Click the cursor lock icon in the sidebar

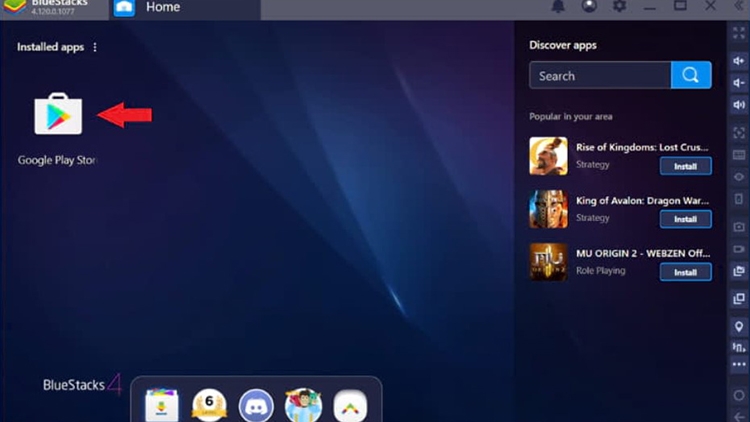coord(739,133)
